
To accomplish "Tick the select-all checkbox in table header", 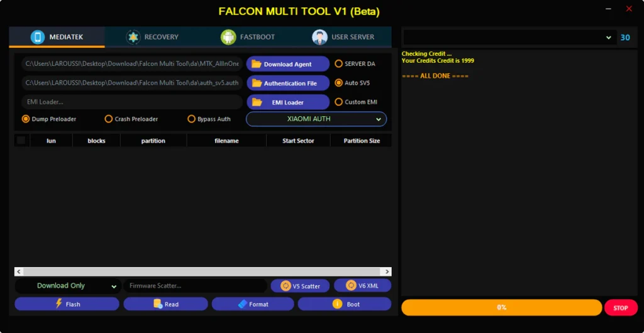I will tap(21, 141).
